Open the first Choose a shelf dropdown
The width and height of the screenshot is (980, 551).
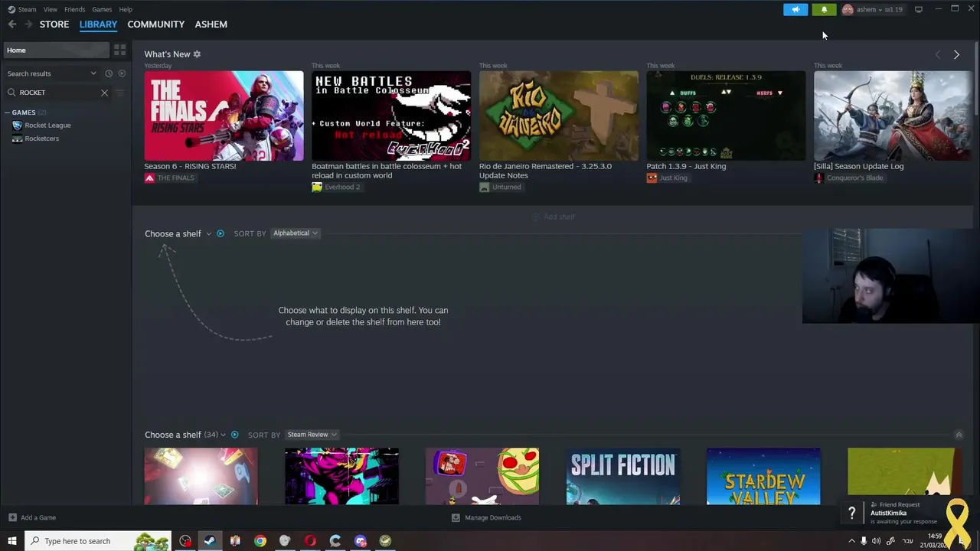178,233
